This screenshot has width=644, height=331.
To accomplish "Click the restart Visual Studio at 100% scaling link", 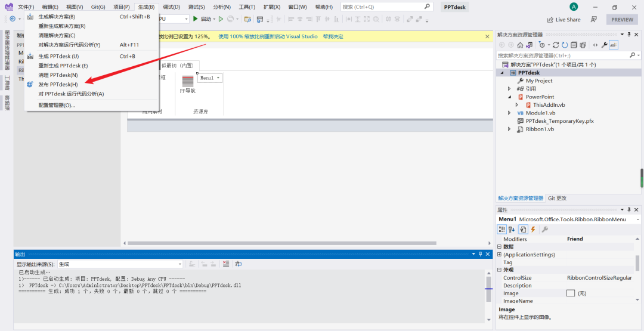I will [x=268, y=36].
